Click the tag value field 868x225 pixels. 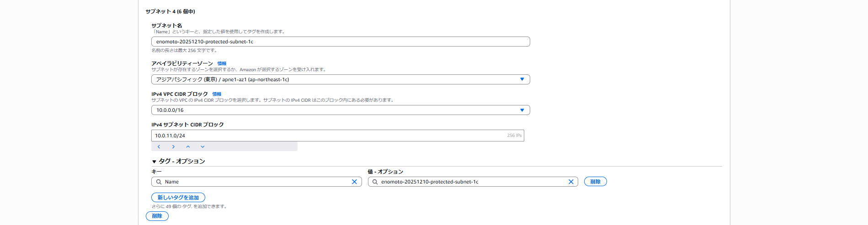point(473,182)
